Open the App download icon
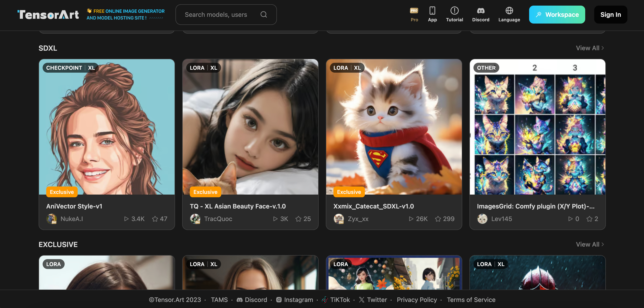 (x=432, y=11)
